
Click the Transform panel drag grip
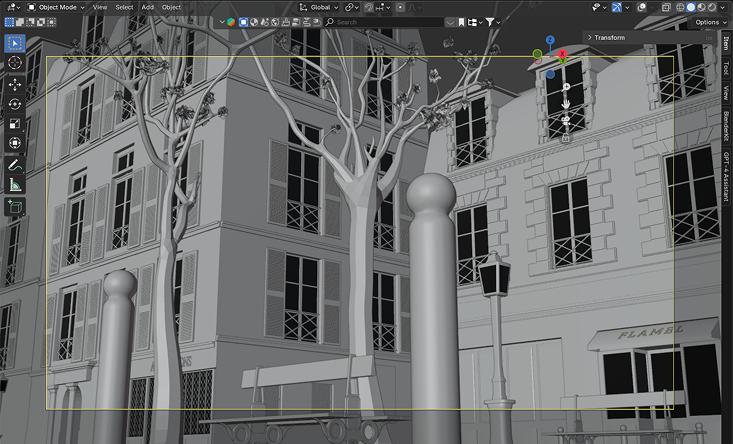(x=709, y=38)
